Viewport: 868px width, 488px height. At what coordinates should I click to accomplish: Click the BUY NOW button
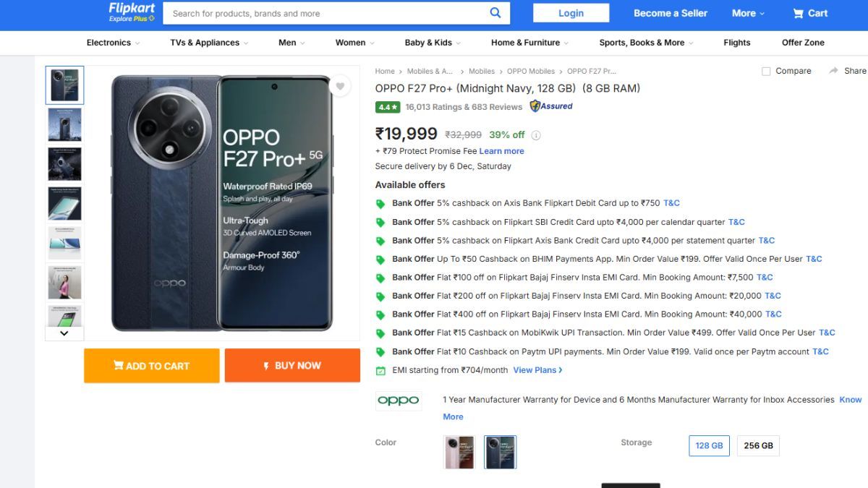click(292, 366)
